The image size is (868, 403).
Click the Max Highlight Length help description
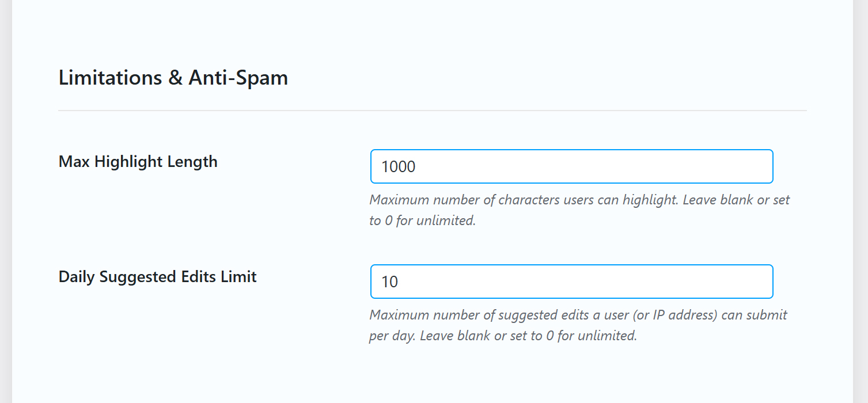[x=579, y=210]
